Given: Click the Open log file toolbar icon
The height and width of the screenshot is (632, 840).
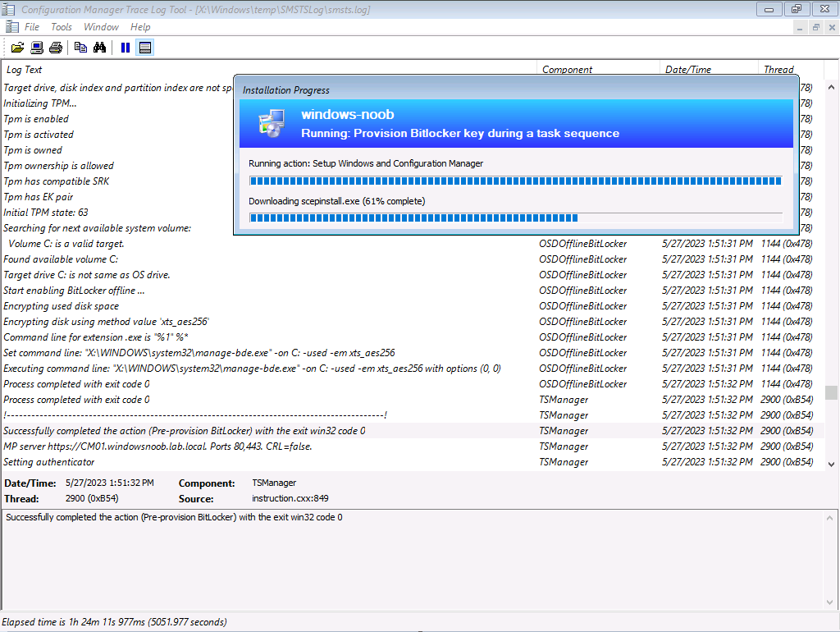Looking at the screenshot, I should [18, 48].
